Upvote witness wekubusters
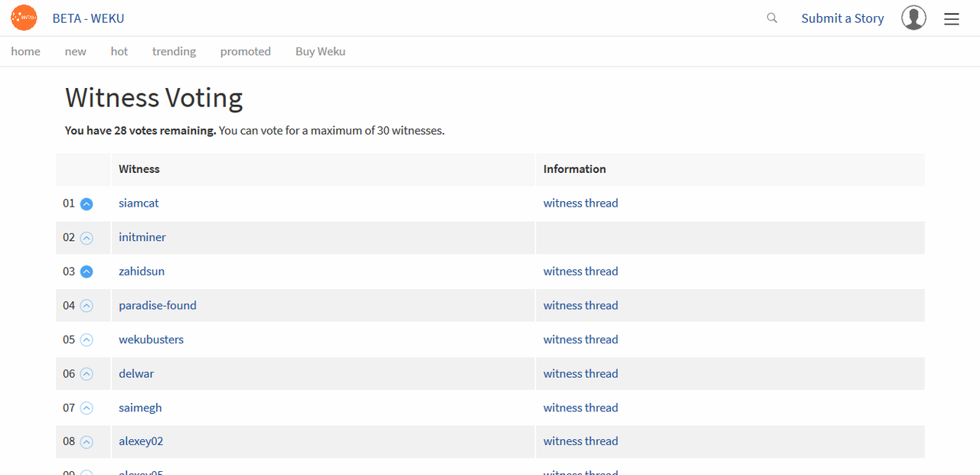 click(87, 340)
